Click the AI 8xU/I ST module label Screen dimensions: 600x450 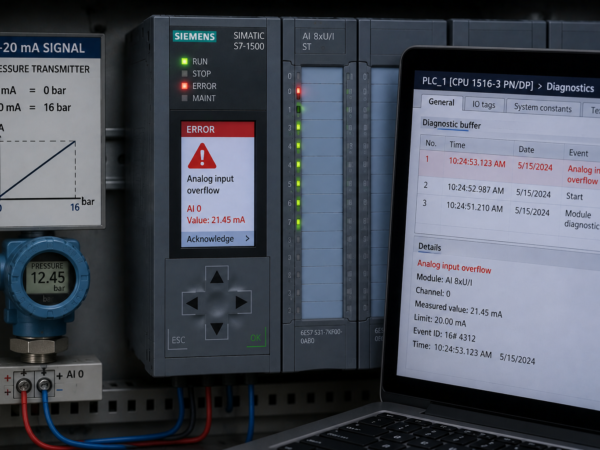pyautogui.click(x=318, y=41)
